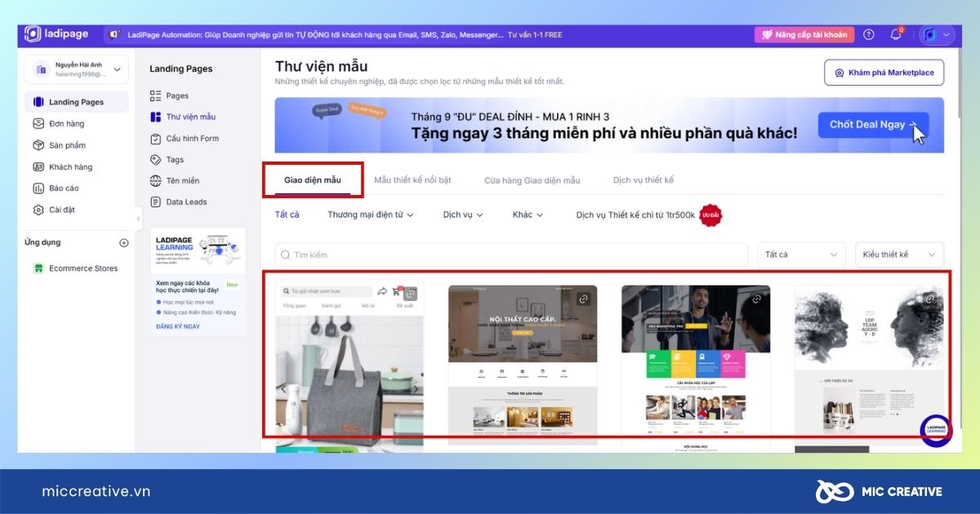Open the Kiểu thiết kế dropdown
The width and height of the screenshot is (980, 514).
click(898, 255)
